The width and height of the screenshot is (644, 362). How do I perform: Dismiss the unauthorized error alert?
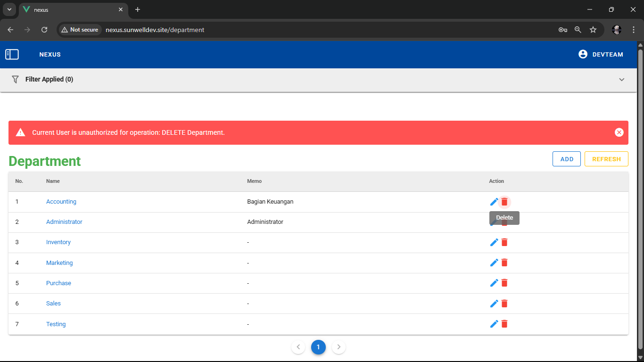619,132
